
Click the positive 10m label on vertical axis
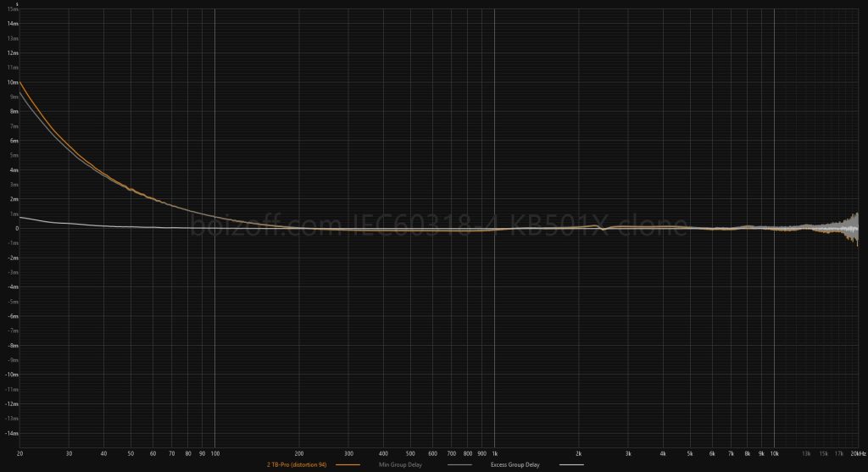[x=12, y=83]
